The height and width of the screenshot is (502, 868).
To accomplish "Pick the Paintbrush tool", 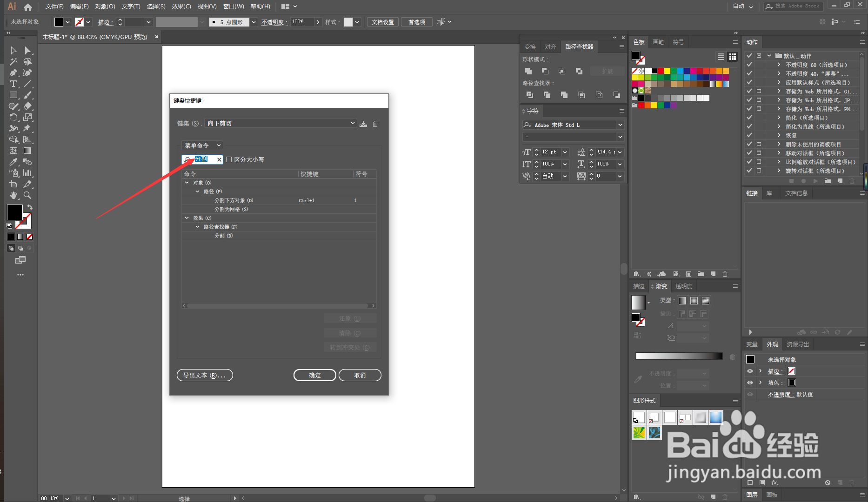I will (x=27, y=95).
